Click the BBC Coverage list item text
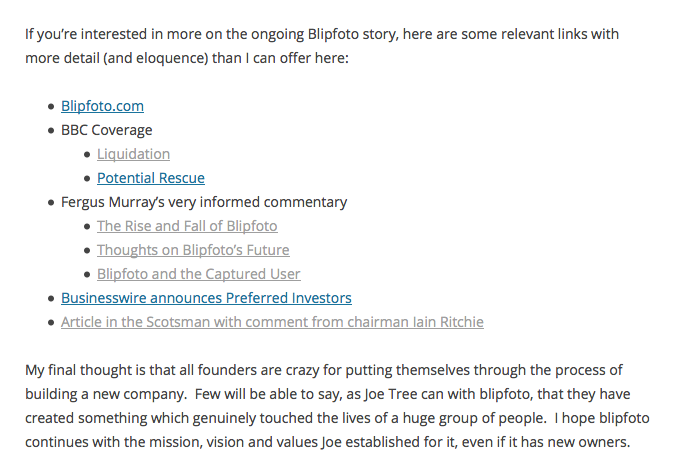The image size is (679, 468). point(107,130)
